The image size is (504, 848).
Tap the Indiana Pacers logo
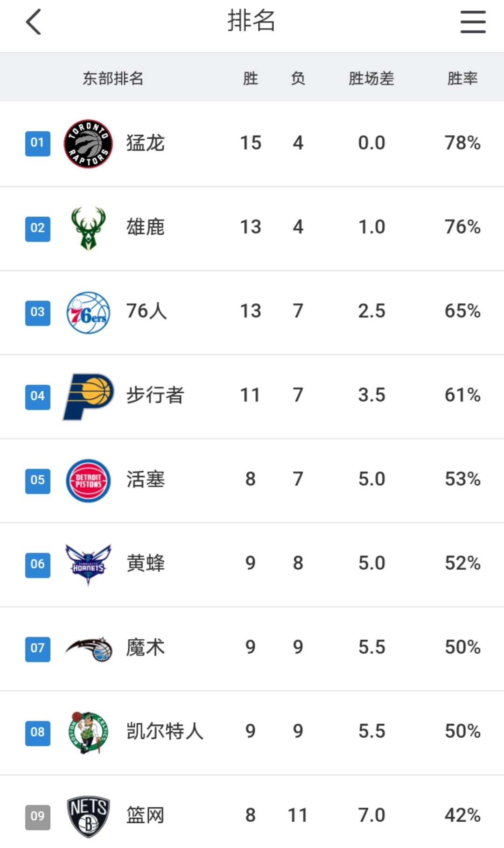point(88,396)
